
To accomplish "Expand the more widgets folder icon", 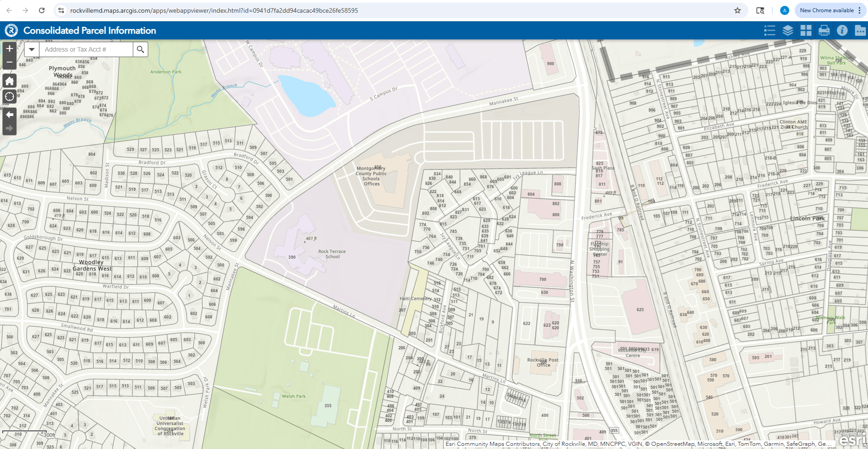I will 860,30.
